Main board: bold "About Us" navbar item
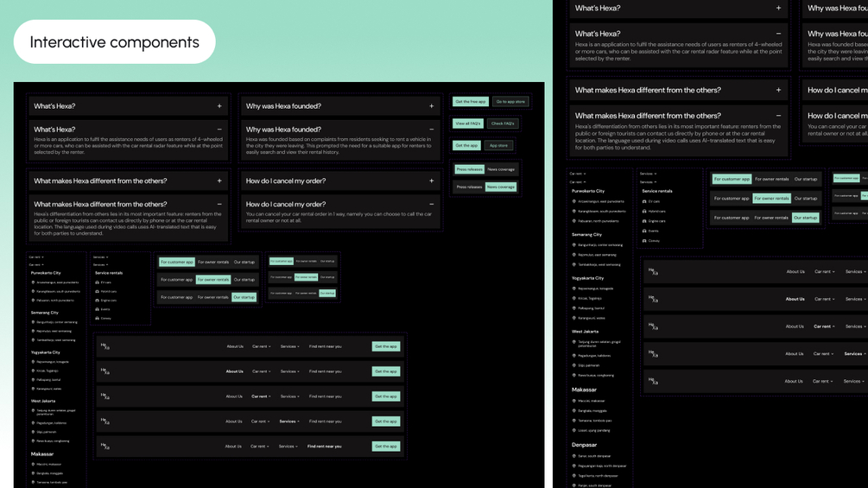Image resolution: width=868 pixels, height=488 pixels. tap(234, 371)
